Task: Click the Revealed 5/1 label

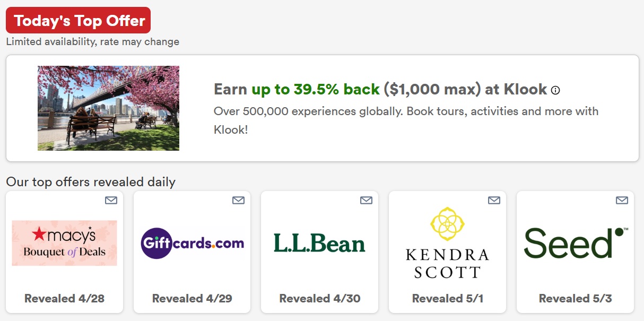Action: click(x=447, y=299)
